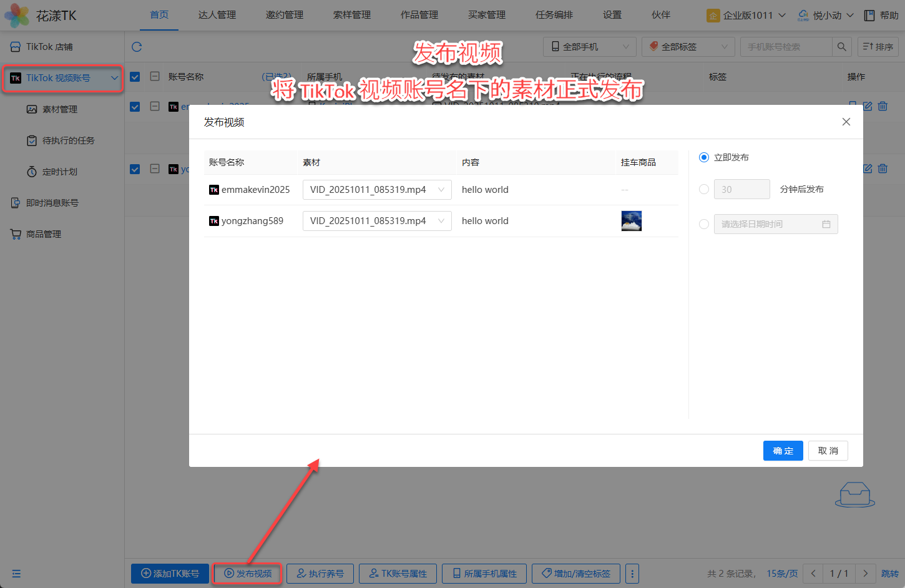Select the 分钟后发布 radio option

click(x=704, y=189)
